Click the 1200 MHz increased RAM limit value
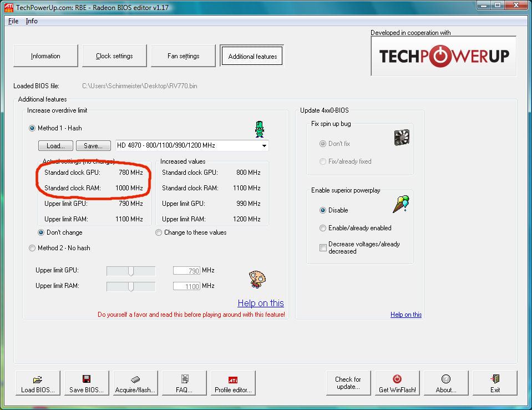 click(x=247, y=219)
